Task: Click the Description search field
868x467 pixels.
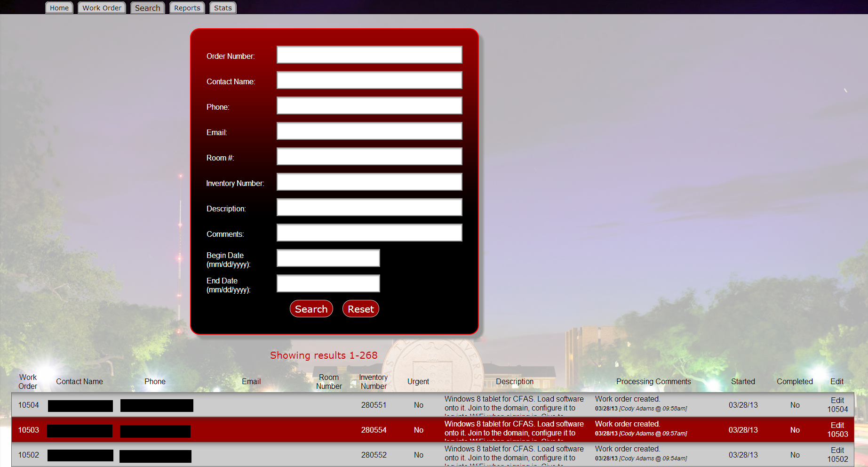Action: 369,207
